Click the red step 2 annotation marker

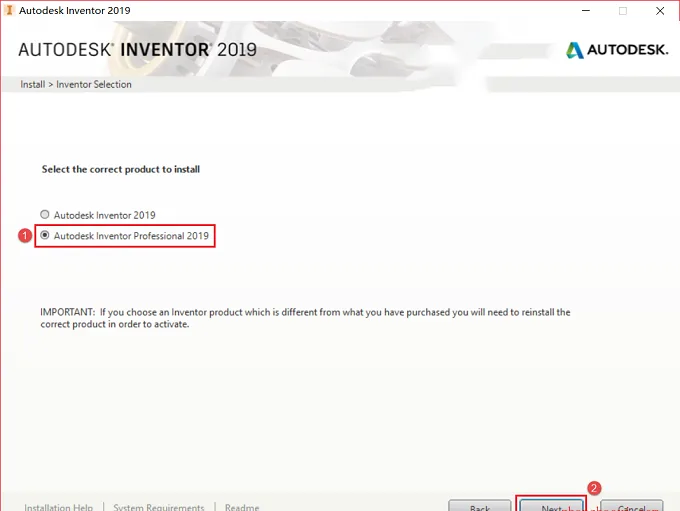[594, 488]
